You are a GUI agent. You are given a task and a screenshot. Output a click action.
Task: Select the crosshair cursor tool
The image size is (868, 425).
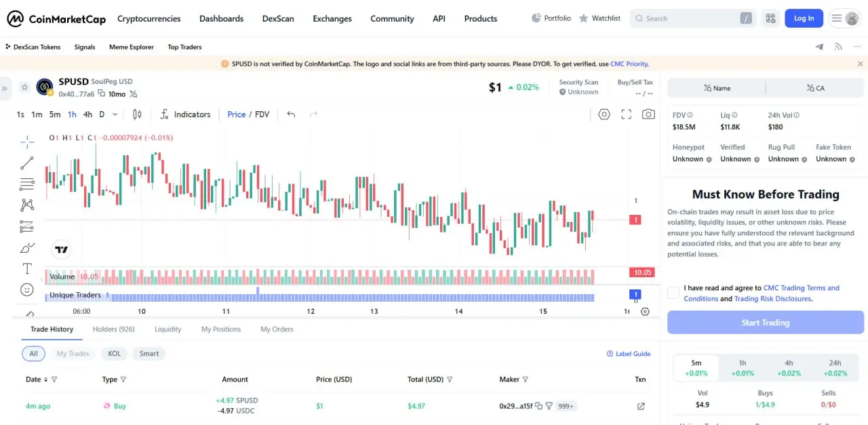pyautogui.click(x=27, y=142)
